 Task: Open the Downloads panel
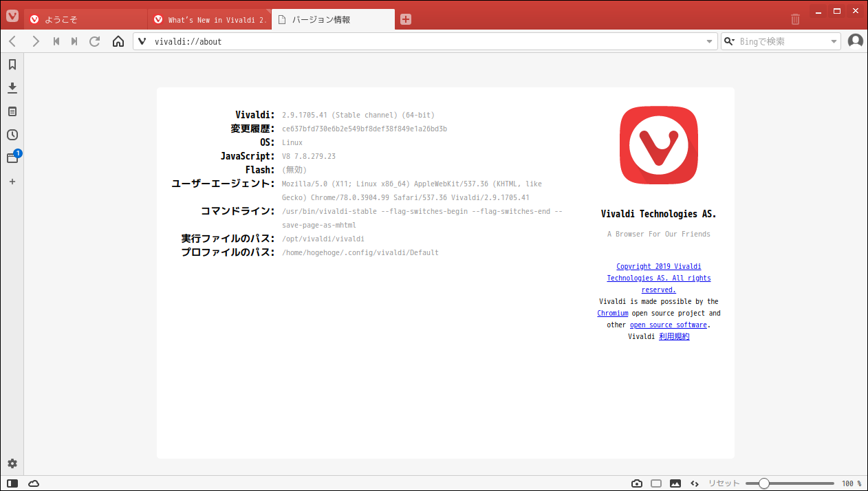12,88
